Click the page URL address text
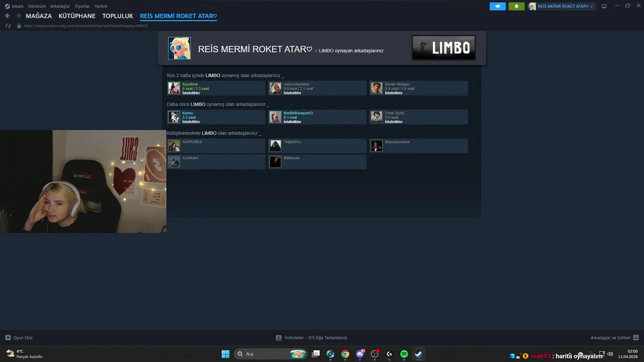Image resolution: width=644 pixels, height=362 pixels. pyautogui.click(x=86, y=26)
